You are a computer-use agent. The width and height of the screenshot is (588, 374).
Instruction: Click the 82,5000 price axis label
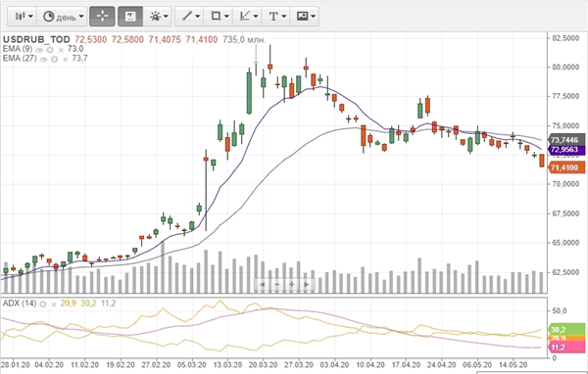565,38
